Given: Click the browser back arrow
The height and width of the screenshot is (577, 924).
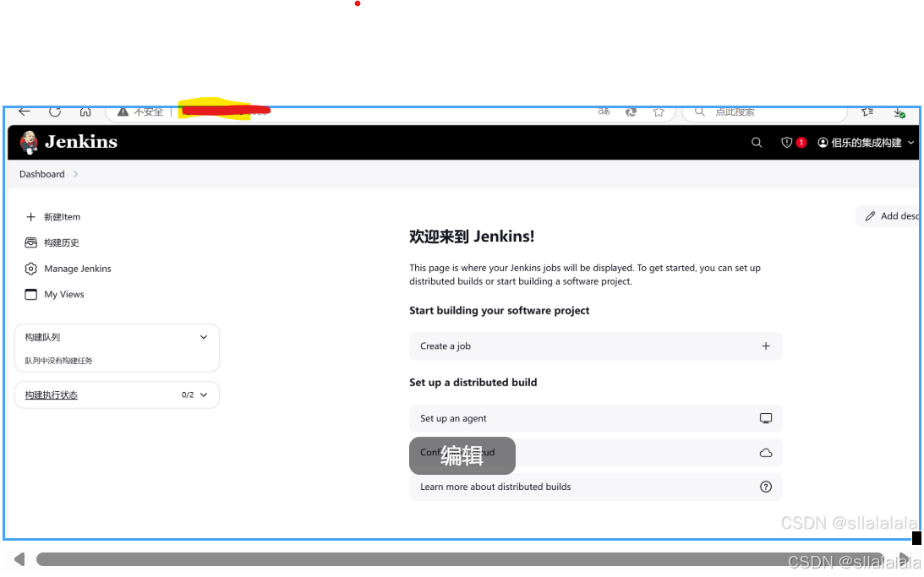Looking at the screenshot, I should click(25, 112).
